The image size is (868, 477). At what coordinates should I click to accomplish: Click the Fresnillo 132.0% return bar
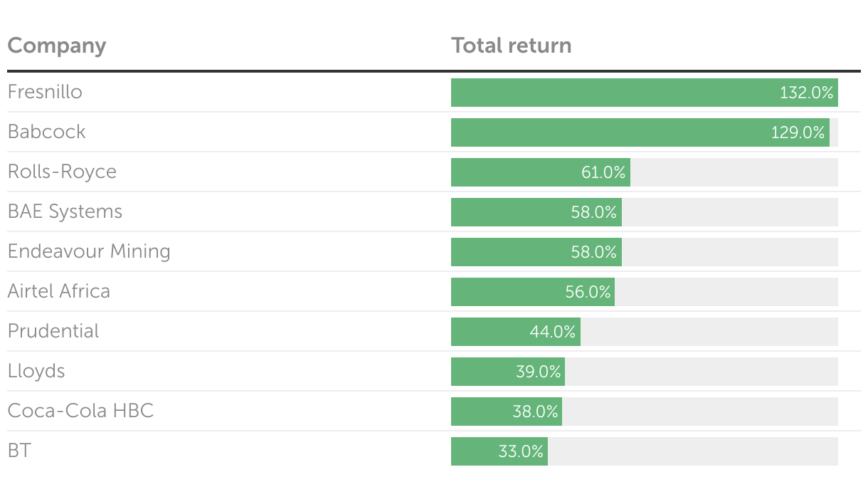(644, 93)
